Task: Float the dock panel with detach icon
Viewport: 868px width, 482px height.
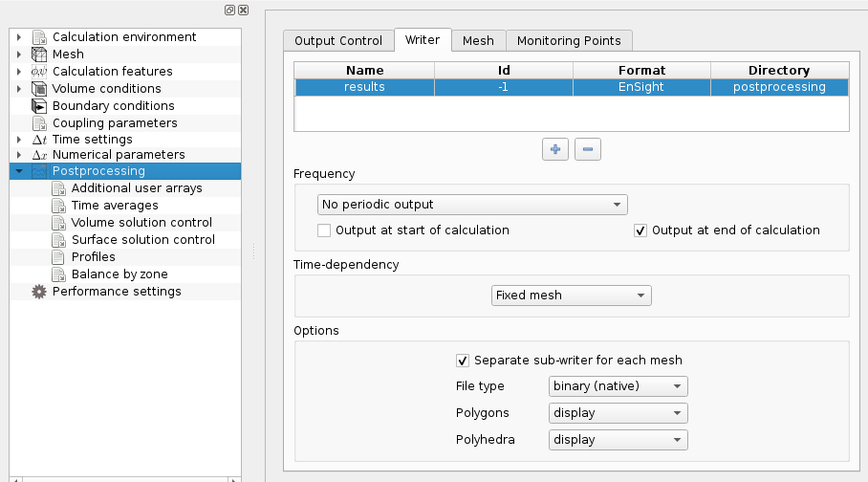Action: click(x=229, y=10)
